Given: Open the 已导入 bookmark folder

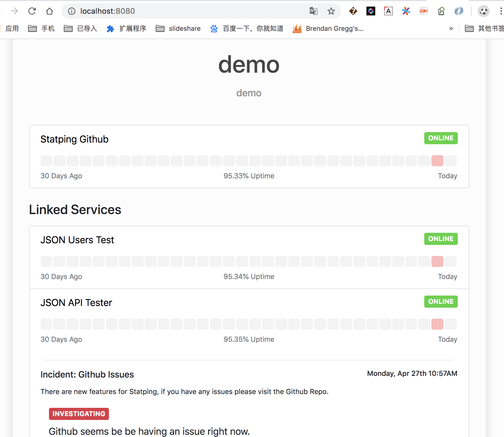Looking at the screenshot, I should 80,29.
